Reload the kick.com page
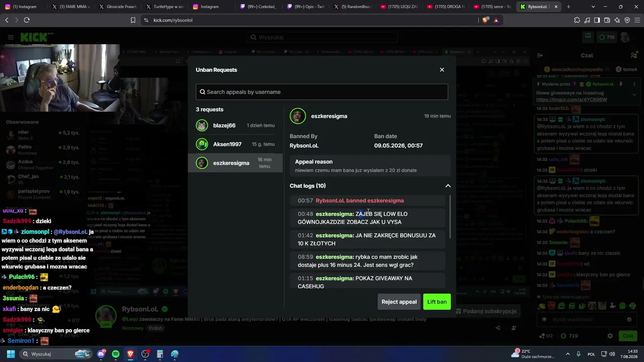The width and height of the screenshot is (644, 362). tap(27, 20)
